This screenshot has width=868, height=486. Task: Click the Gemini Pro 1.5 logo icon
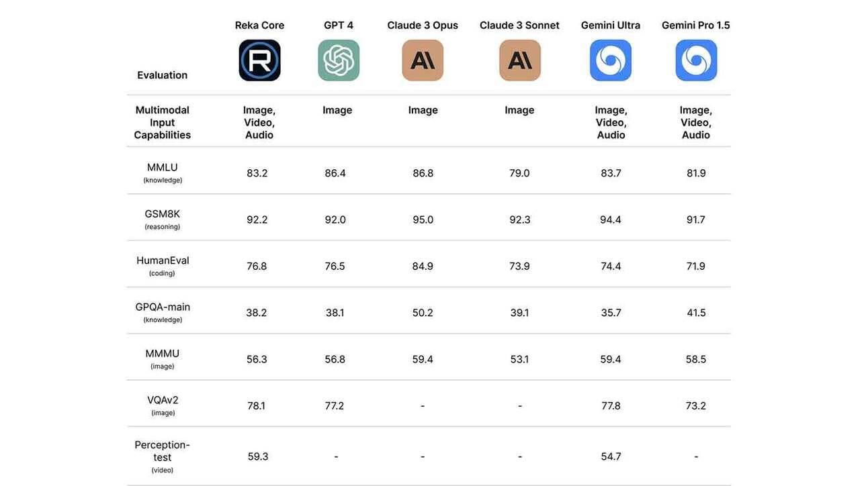[x=696, y=60]
